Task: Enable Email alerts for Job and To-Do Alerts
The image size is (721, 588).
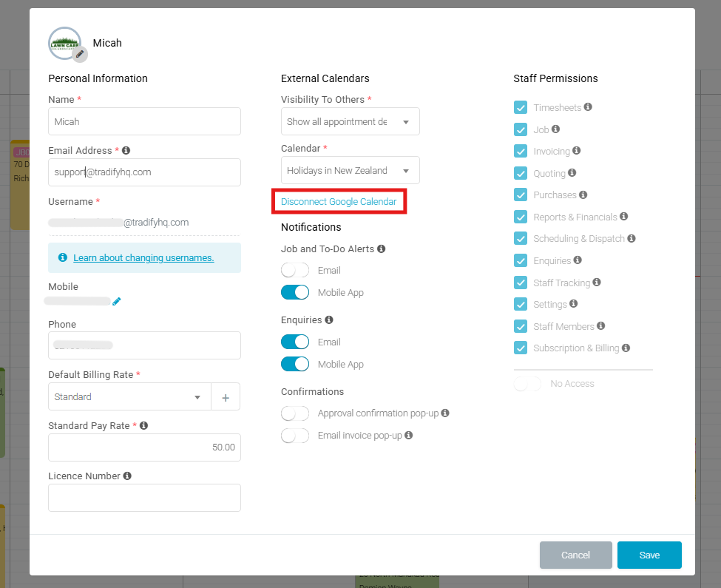Action: [295, 270]
